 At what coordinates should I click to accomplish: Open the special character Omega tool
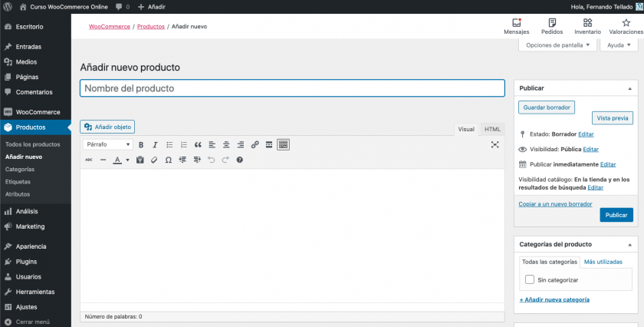[x=168, y=160]
